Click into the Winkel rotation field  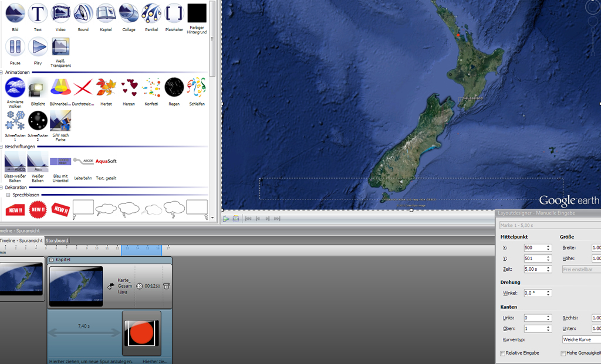pos(534,293)
